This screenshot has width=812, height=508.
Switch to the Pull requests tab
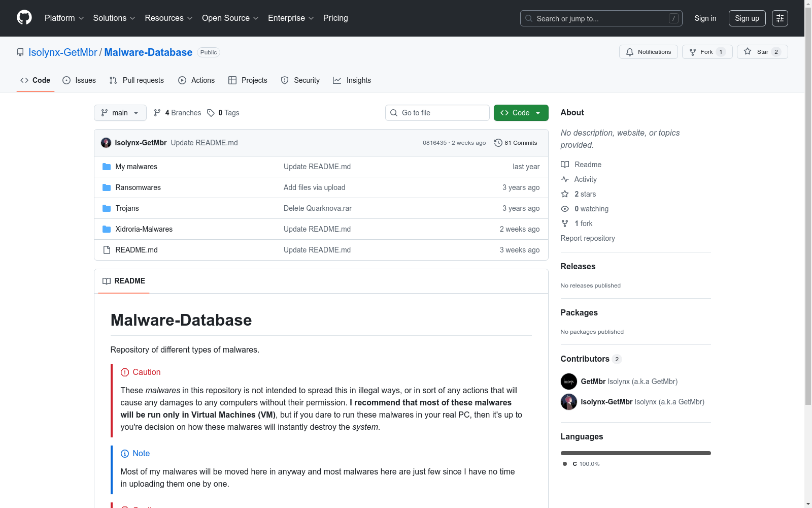137,80
